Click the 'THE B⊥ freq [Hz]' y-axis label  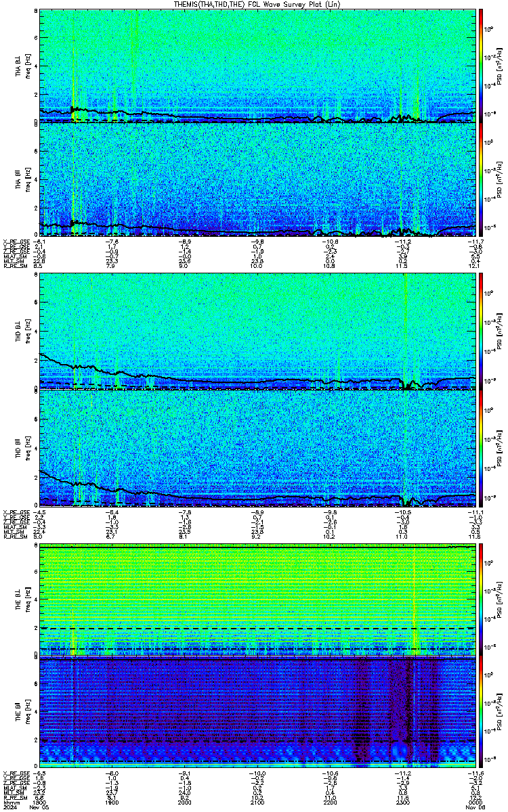click(x=22, y=599)
